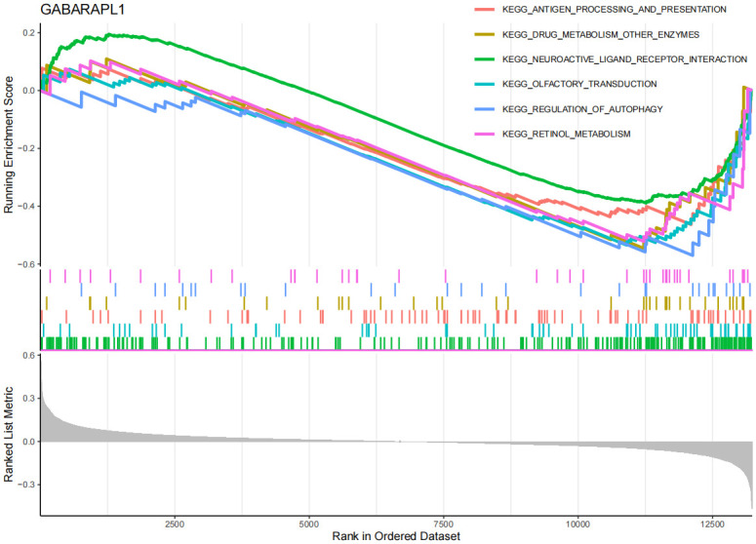Click cyan legend swatch for olfactory transduction
Image resolution: width=756 pixels, height=544 pixels.
485,84
